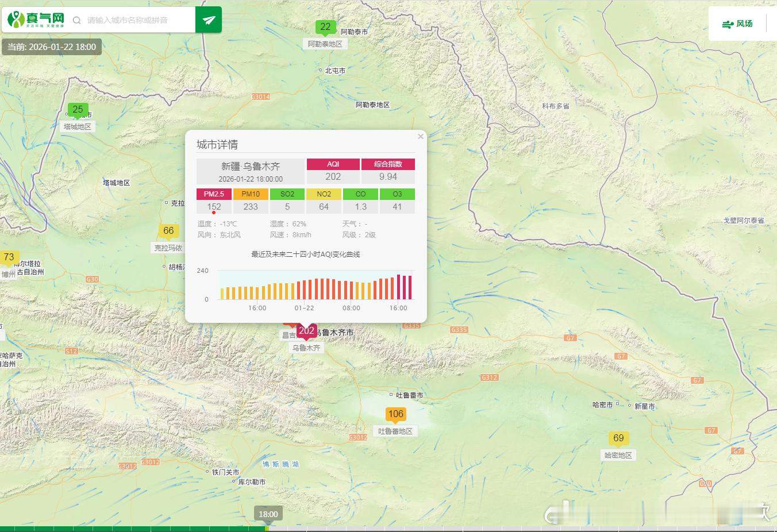The width and height of the screenshot is (777, 532).
Task: Click the 最近及未来二十四小时AQI变化曲线 chart title
Action: pos(306,255)
